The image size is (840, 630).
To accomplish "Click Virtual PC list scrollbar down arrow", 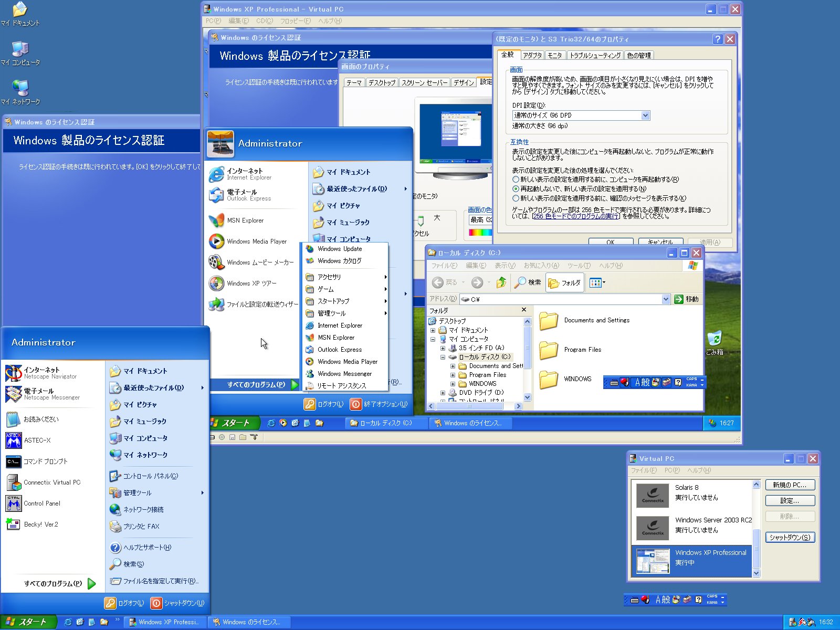I will point(756,573).
